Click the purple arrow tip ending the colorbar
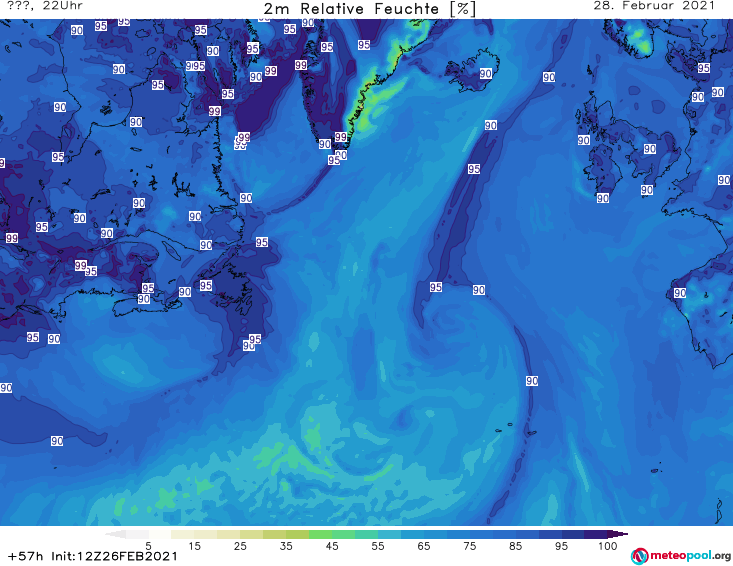733x566 pixels. coord(619,534)
